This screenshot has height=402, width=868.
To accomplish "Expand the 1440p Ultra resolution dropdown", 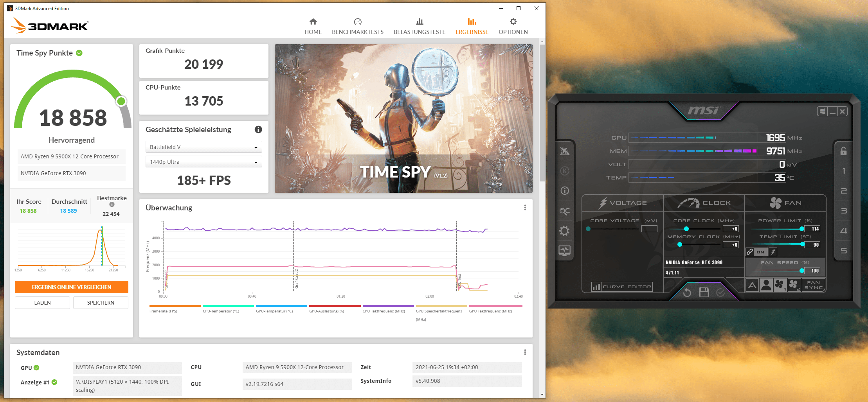I will (x=203, y=162).
